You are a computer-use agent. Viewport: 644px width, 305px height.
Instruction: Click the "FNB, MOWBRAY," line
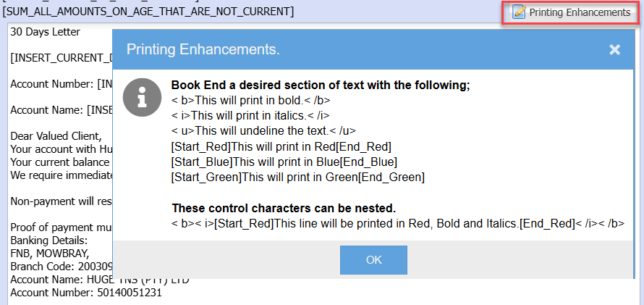pyautogui.click(x=49, y=254)
